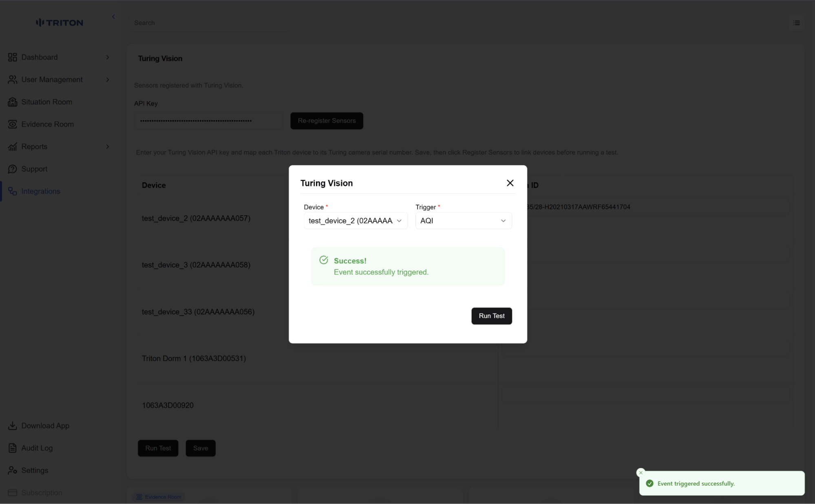Click the Support chat icon
This screenshot has width=815, height=504.
pyautogui.click(x=13, y=169)
